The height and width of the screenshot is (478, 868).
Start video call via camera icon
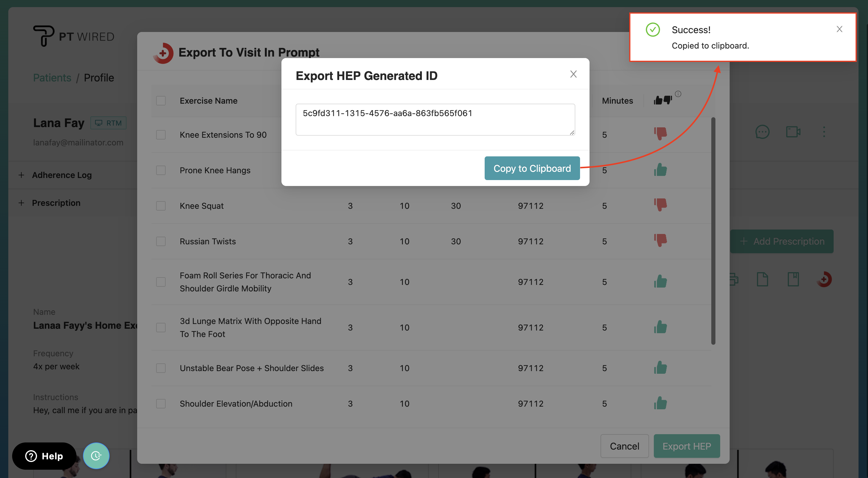[793, 132]
